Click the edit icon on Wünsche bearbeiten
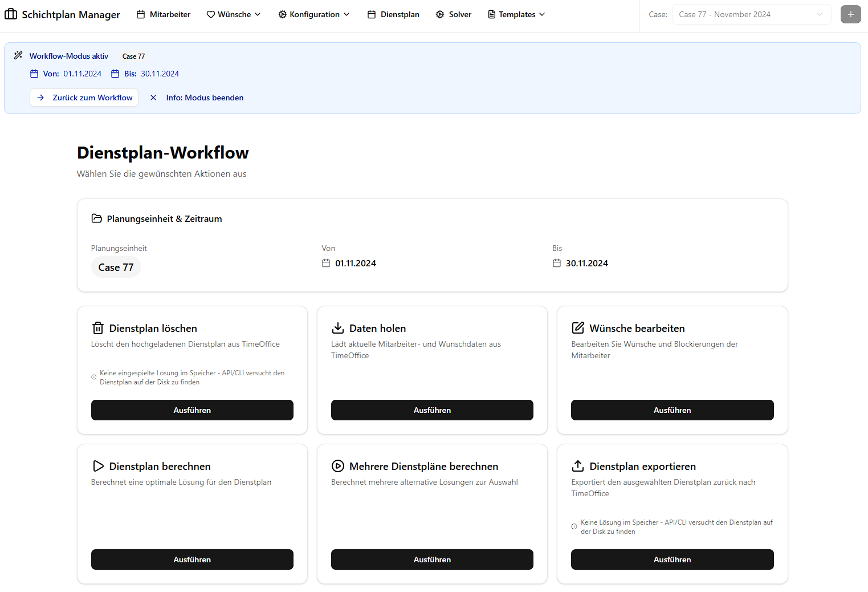The height and width of the screenshot is (592, 868). pyautogui.click(x=578, y=328)
